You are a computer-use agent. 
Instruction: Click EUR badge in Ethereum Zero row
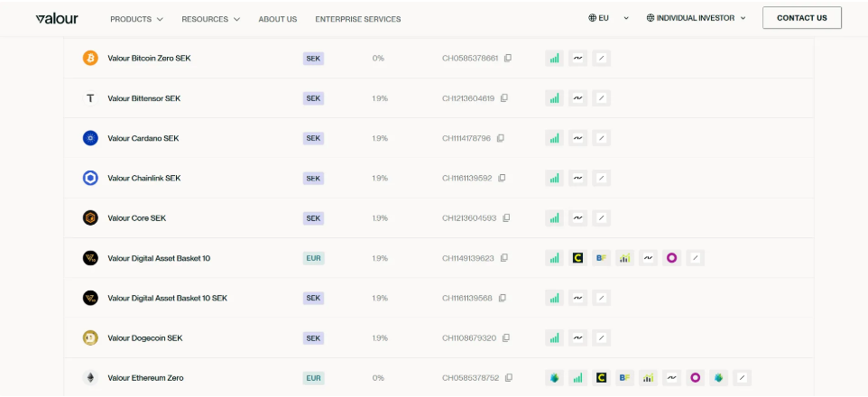[313, 378]
